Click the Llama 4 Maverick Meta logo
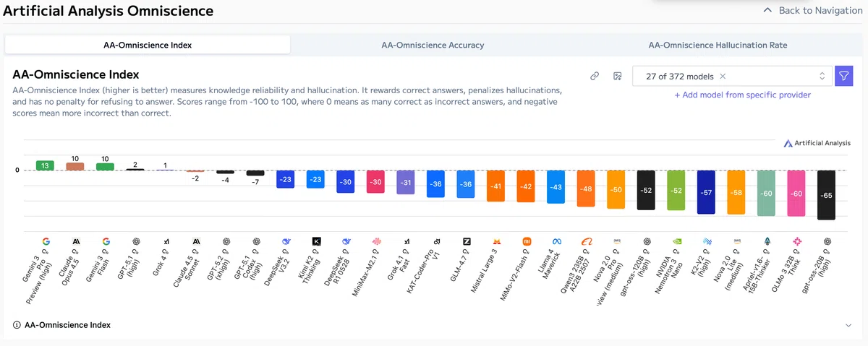 click(x=556, y=241)
